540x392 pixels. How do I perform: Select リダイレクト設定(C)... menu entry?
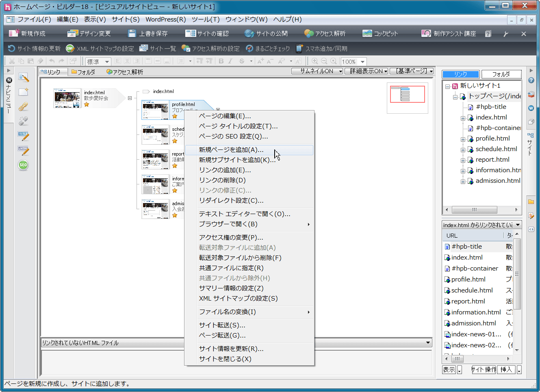249,201
